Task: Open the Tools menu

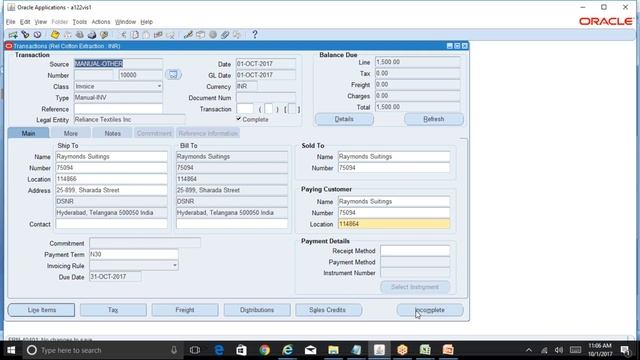Action: [80, 22]
